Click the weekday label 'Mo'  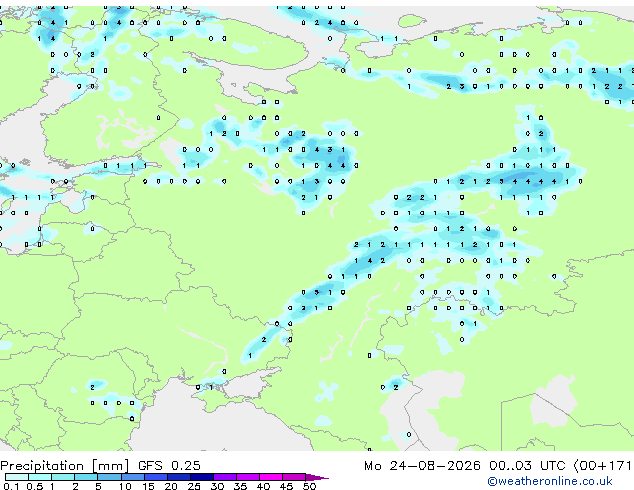372,466
